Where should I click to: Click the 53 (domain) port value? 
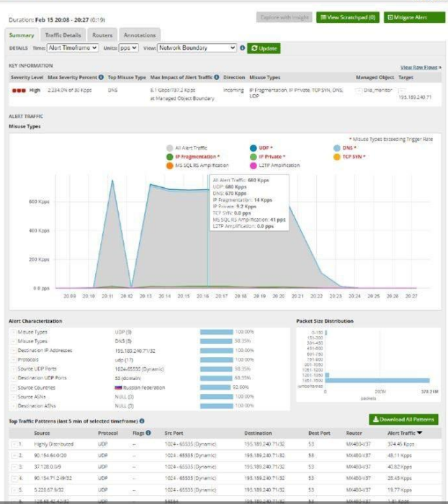point(128,378)
